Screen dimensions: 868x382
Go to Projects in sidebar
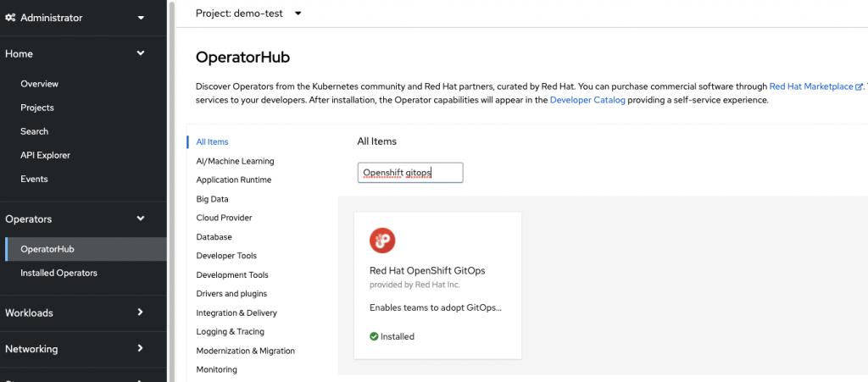(x=37, y=108)
